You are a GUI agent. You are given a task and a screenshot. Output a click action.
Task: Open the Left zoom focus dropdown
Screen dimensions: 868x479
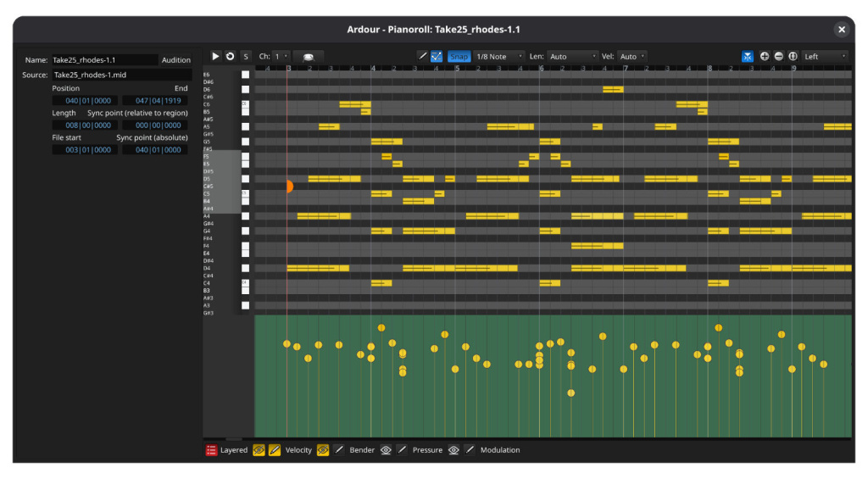pos(826,57)
